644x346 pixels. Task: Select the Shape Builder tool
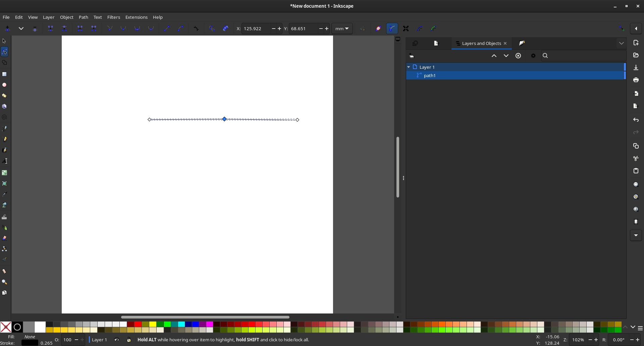4,63
